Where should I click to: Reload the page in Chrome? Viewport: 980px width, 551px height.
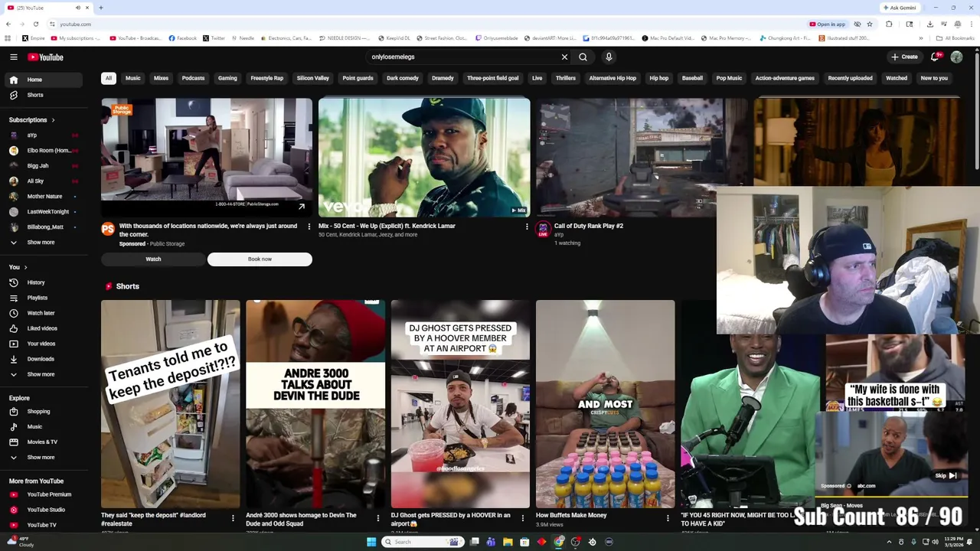35,24
